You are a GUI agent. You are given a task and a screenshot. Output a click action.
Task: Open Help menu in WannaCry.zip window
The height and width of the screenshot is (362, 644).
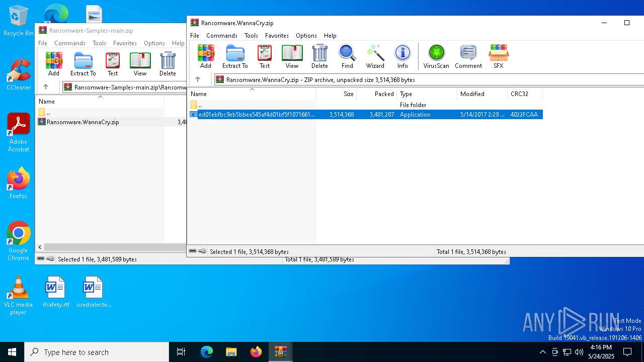[330, 36]
